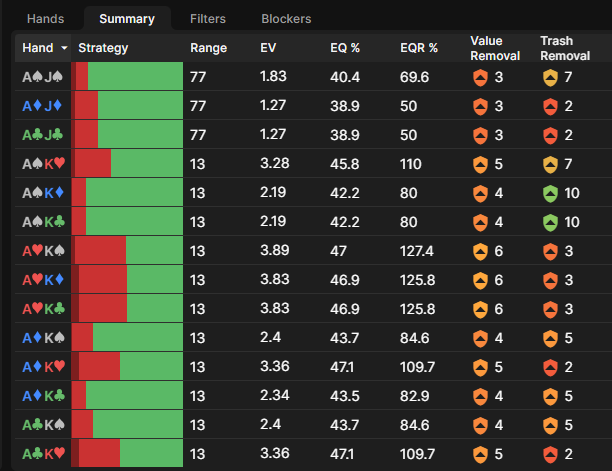The height and width of the screenshot is (471, 612).
Task: Click the strategy color bar for A♥K♦
Action: [x=127, y=280]
